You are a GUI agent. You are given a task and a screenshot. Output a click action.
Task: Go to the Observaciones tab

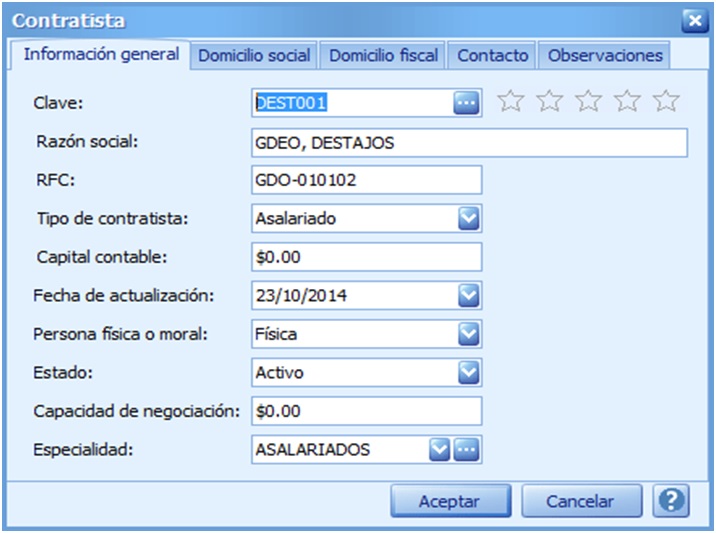point(605,55)
